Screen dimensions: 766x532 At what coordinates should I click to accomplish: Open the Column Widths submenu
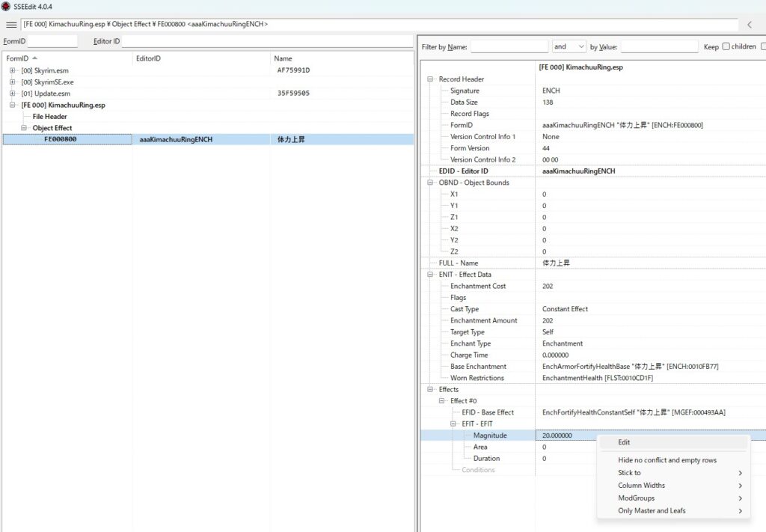pyautogui.click(x=641, y=486)
